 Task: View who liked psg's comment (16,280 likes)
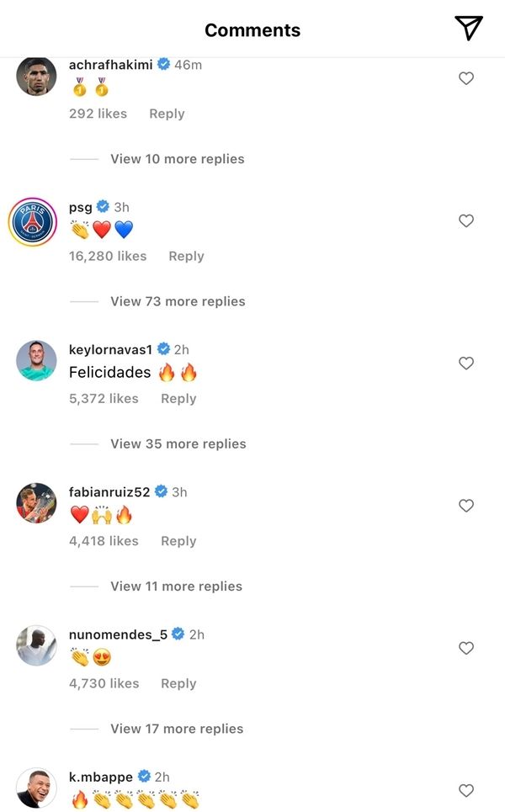tap(108, 256)
